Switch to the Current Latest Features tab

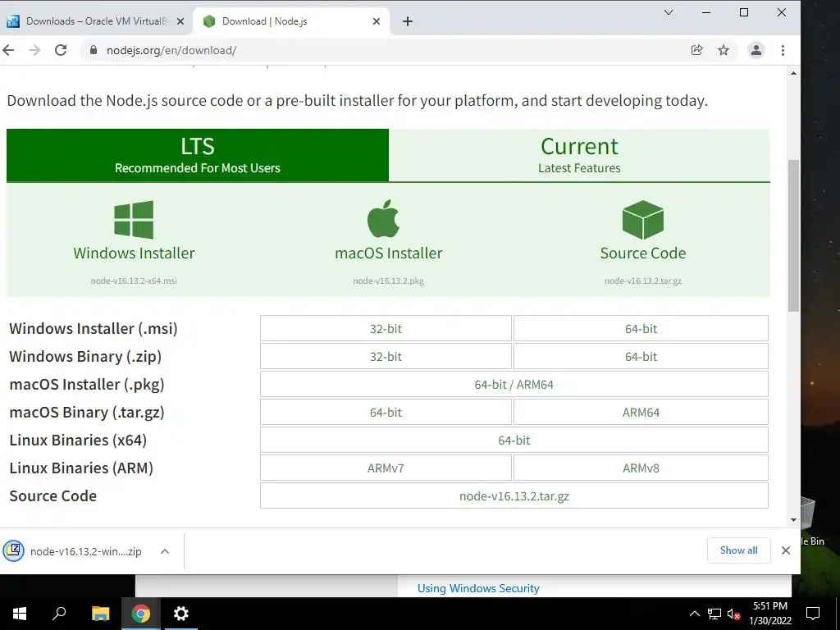580,155
